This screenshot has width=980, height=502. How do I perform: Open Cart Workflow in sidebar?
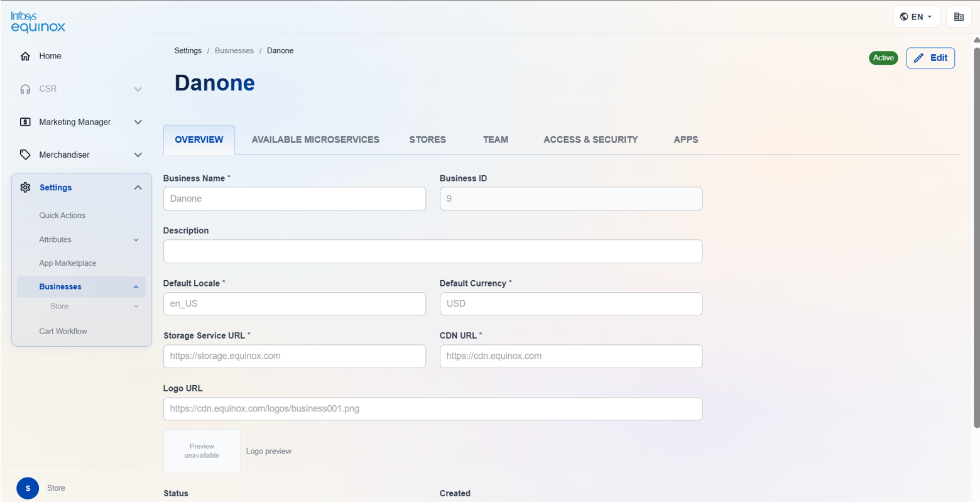click(x=63, y=331)
